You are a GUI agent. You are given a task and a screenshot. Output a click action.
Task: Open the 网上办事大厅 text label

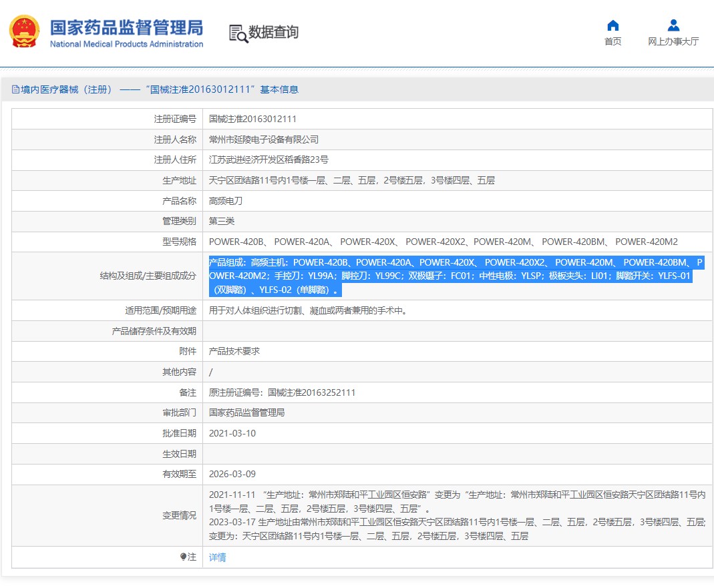click(673, 41)
